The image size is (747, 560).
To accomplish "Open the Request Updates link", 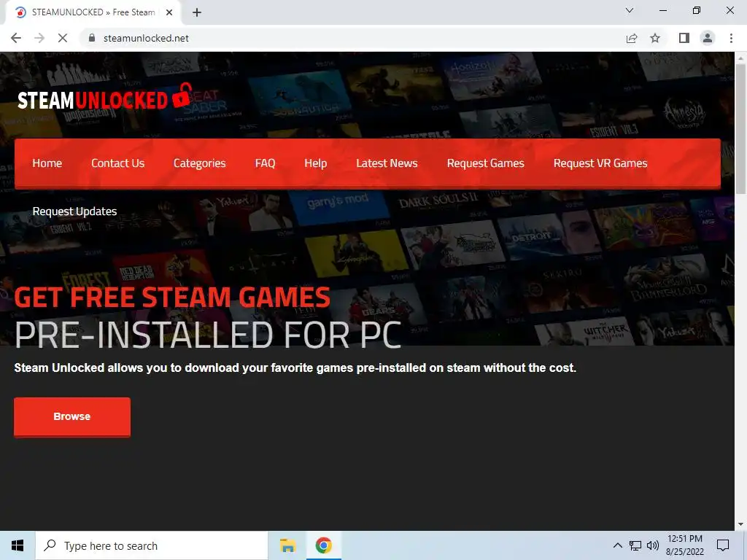I will 74,211.
